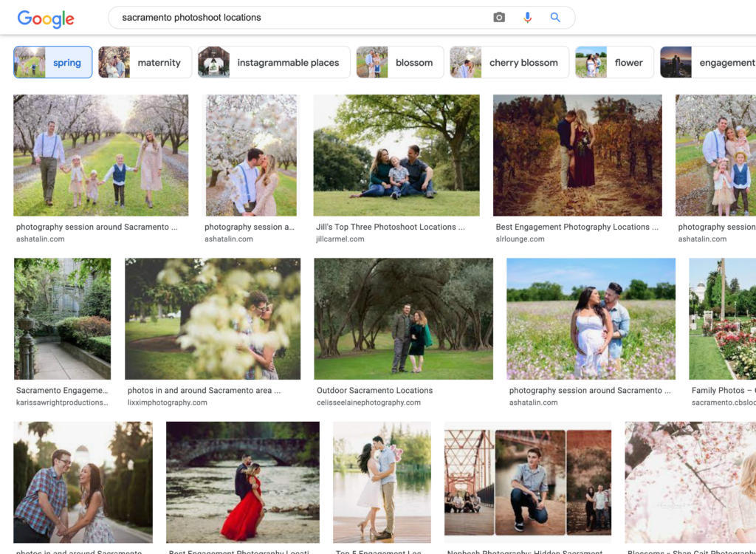Image resolution: width=756 pixels, height=554 pixels.
Task: Select the flower filter chip
Action: [614, 62]
